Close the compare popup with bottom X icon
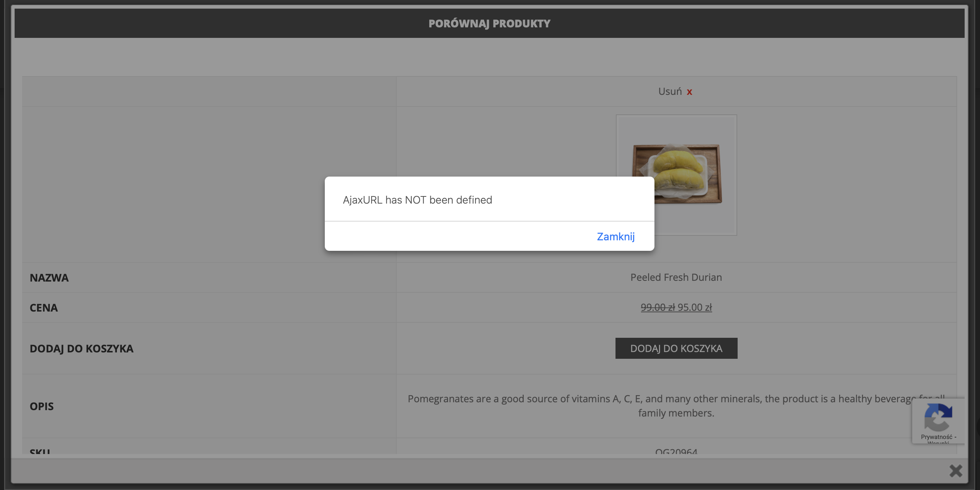980x490 pixels. 956,471
